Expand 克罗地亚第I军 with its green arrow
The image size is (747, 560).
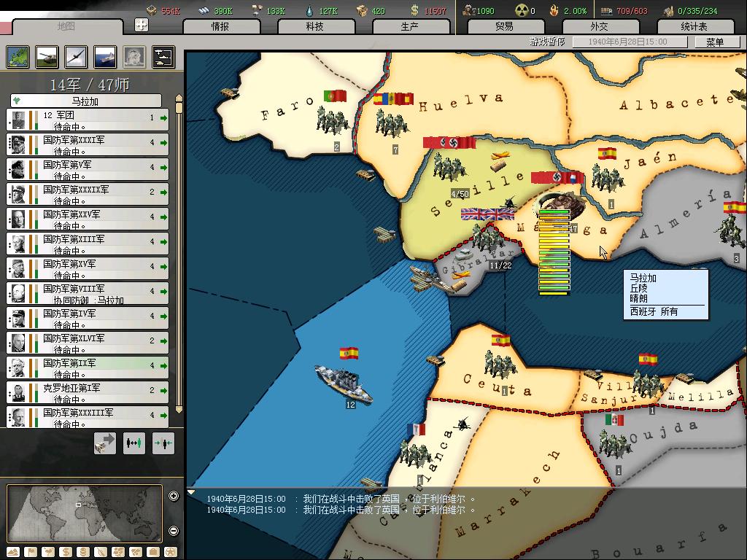[x=164, y=391]
